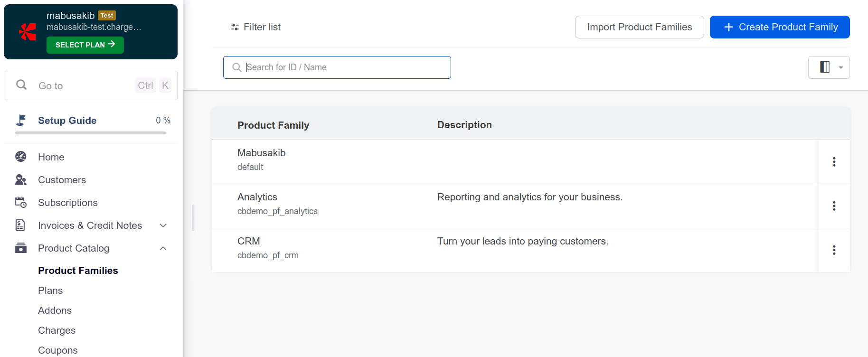Open the three-dot menu for CRM row
The height and width of the screenshot is (357, 868).
tap(834, 250)
